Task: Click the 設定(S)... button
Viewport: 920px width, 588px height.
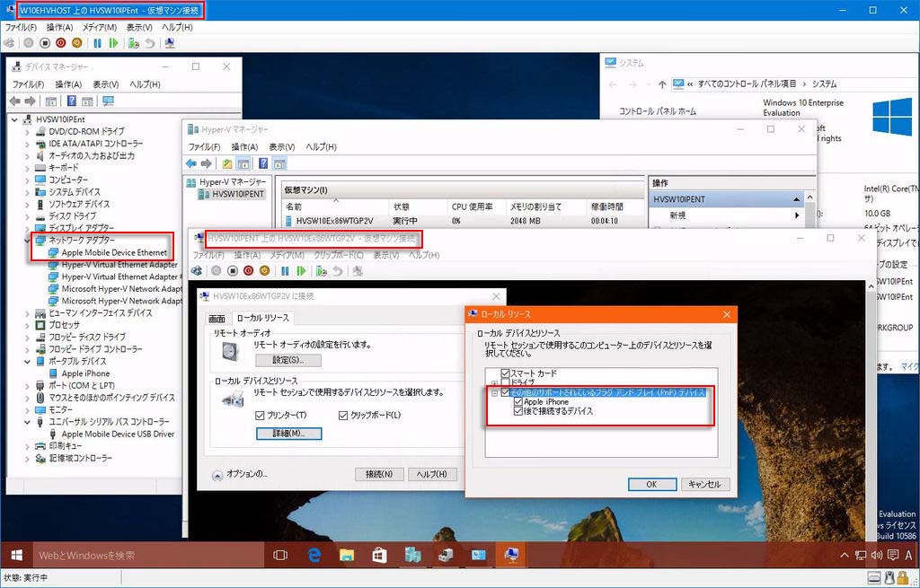Action: (288, 360)
